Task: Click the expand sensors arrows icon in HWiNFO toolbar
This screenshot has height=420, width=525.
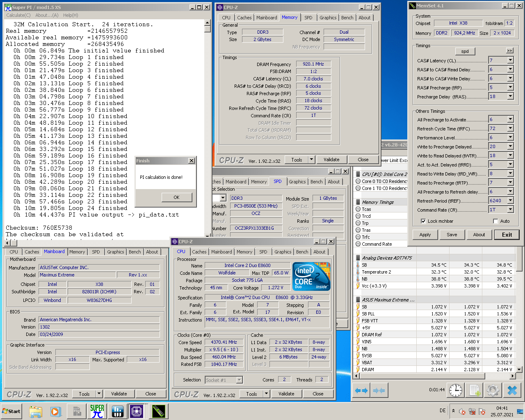Action: click(361, 390)
